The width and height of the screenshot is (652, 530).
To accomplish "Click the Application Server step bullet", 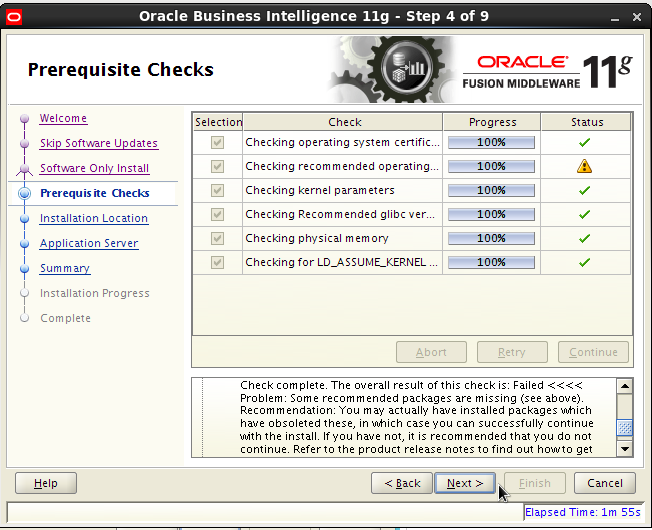I will point(25,244).
